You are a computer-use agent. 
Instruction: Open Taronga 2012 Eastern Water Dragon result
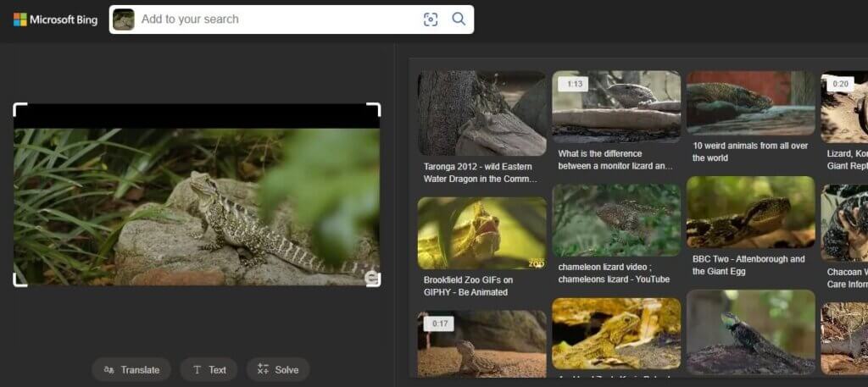coord(481,113)
